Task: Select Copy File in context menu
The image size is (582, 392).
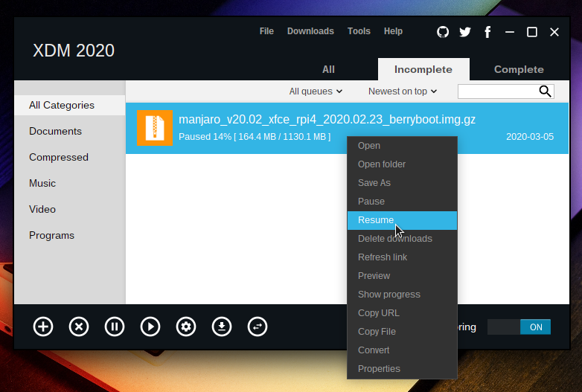Action: [402, 332]
